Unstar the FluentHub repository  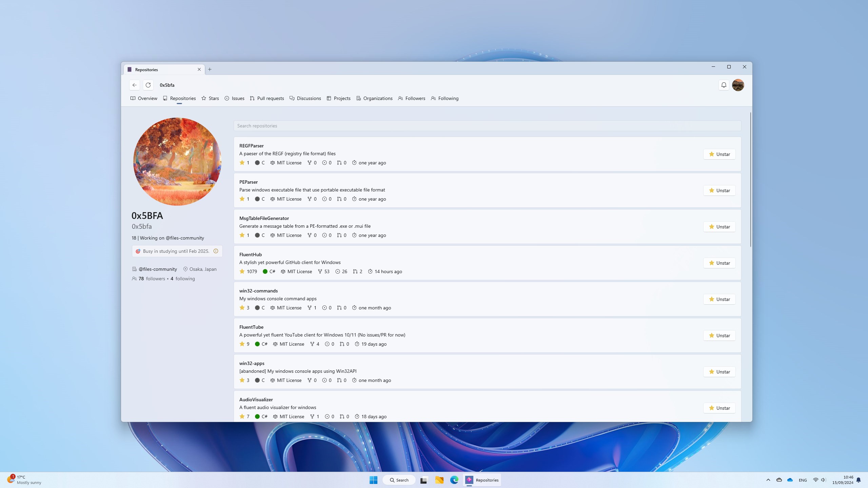pos(719,263)
